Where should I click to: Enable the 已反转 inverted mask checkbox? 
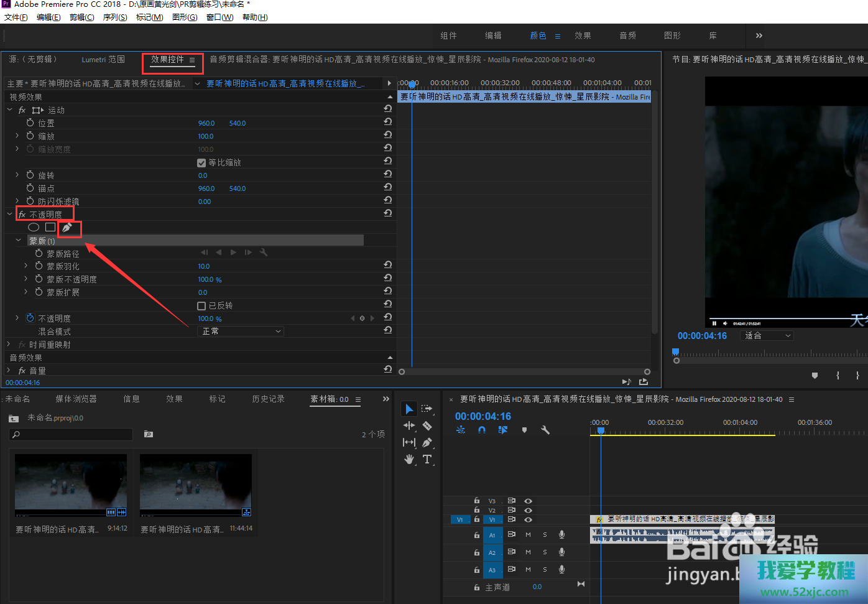[201, 306]
